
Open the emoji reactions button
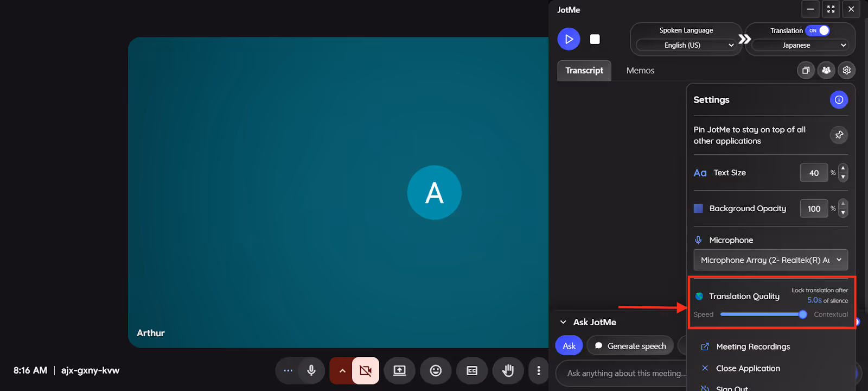[x=436, y=370]
